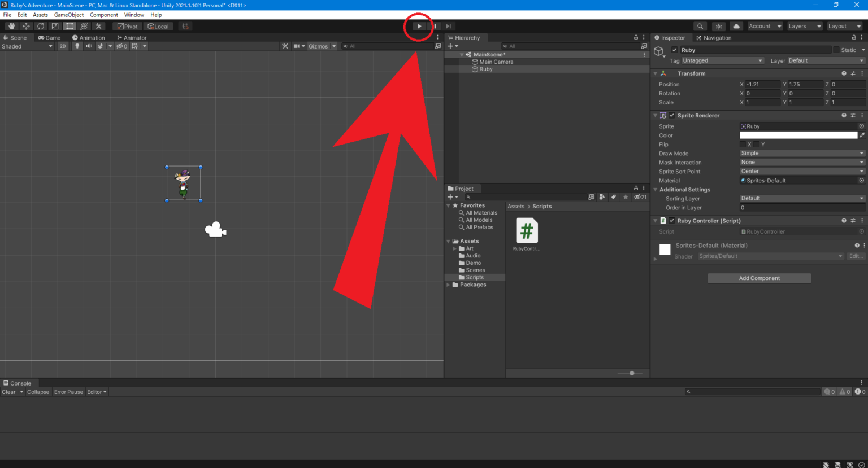Click the Add Component button
This screenshot has width=868, height=468.
(759, 278)
